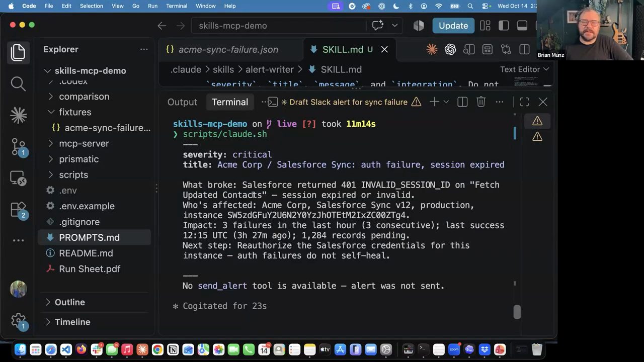Click the Update button

[453, 26]
